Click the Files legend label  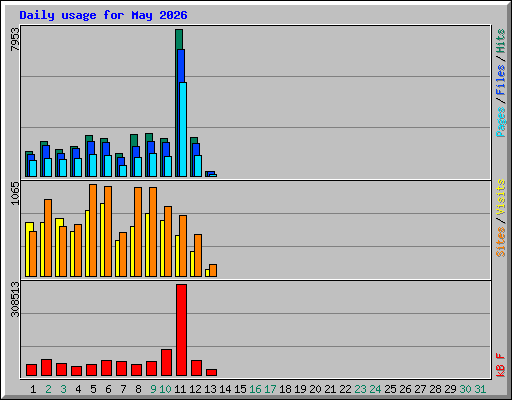click(x=500, y=80)
